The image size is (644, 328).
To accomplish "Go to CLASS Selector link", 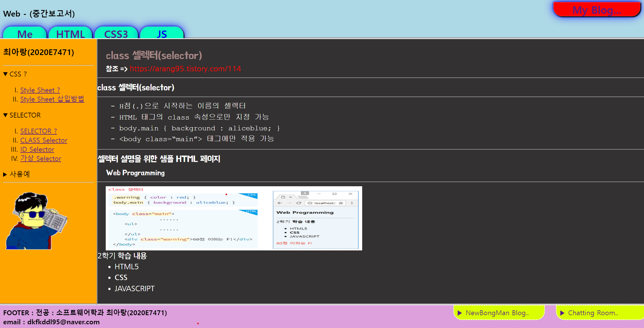I will click(44, 140).
